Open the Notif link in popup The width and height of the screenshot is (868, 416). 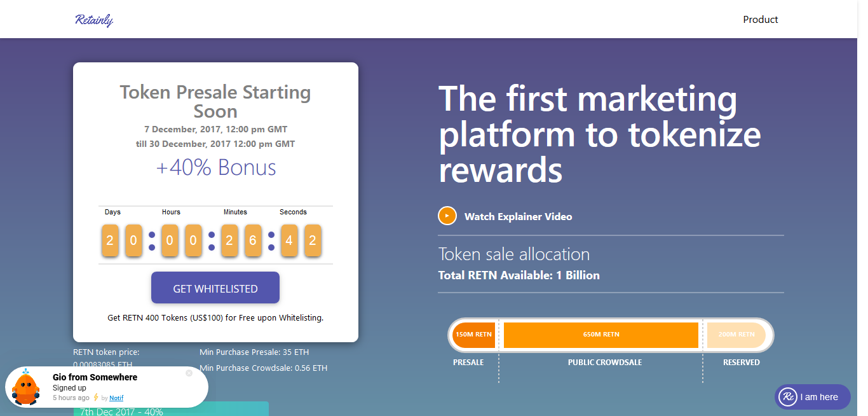click(x=116, y=398)
